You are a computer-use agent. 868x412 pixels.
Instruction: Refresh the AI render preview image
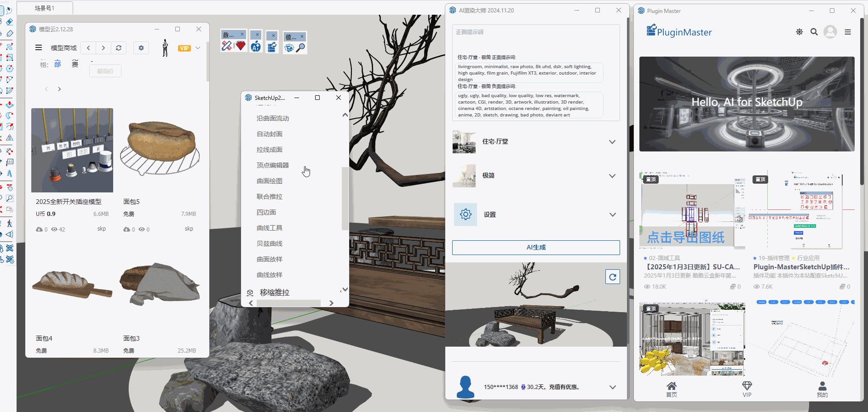point(612,277)
